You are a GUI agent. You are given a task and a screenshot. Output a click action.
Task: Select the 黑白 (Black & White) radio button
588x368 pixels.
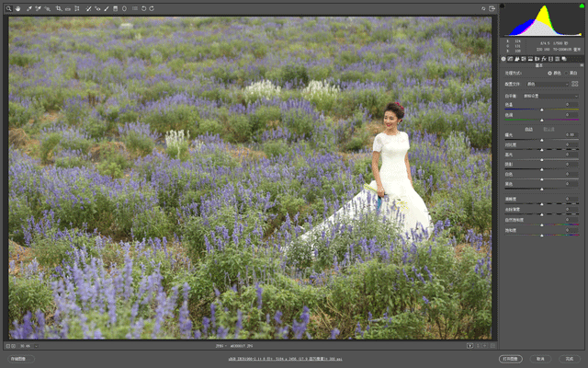(x=567, y=73)
